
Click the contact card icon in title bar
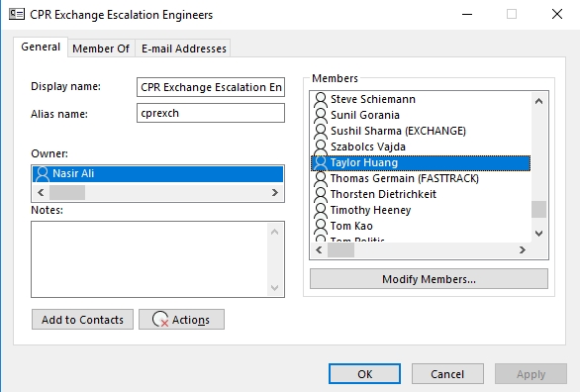17,15
